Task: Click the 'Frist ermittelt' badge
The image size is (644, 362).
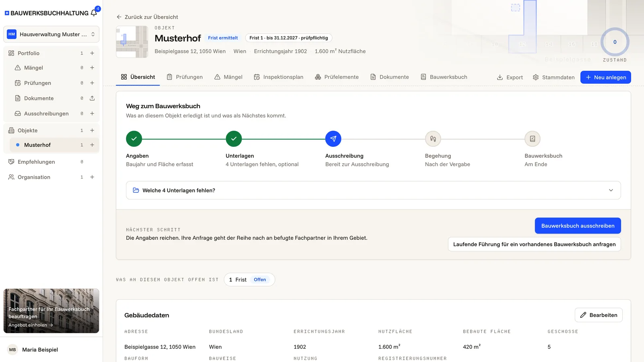Action: click(223, 38)
